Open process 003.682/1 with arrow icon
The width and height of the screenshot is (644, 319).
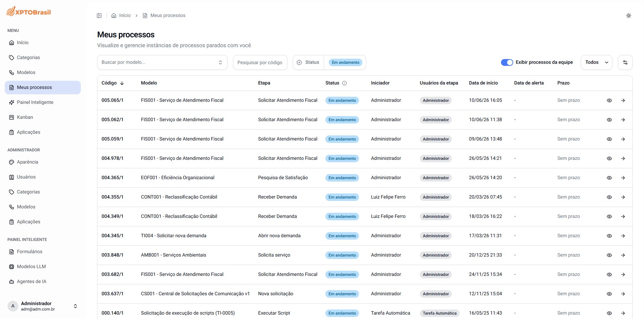pyautogui.click(x=623, y=275)
